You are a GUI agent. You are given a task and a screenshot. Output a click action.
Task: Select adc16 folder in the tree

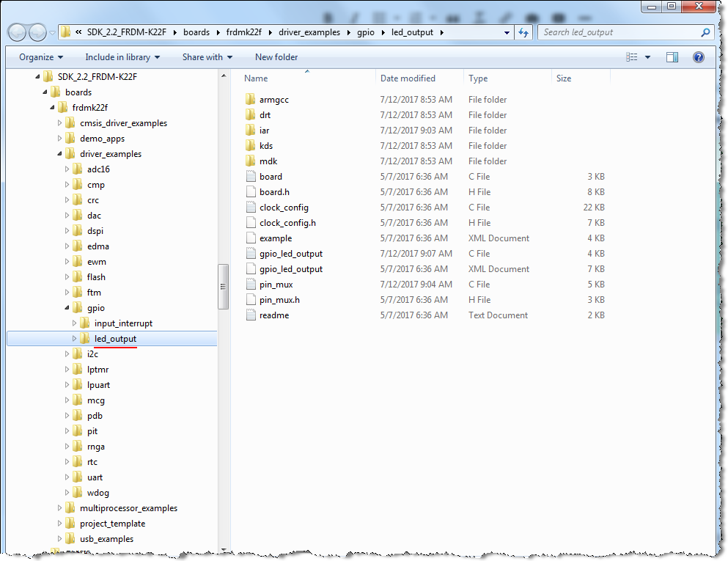(98, 169)
